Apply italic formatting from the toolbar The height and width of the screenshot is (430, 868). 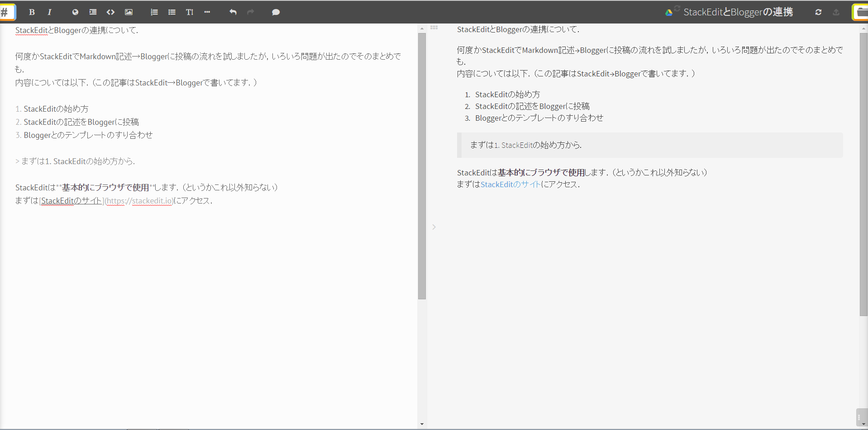[x=49, y=12]
